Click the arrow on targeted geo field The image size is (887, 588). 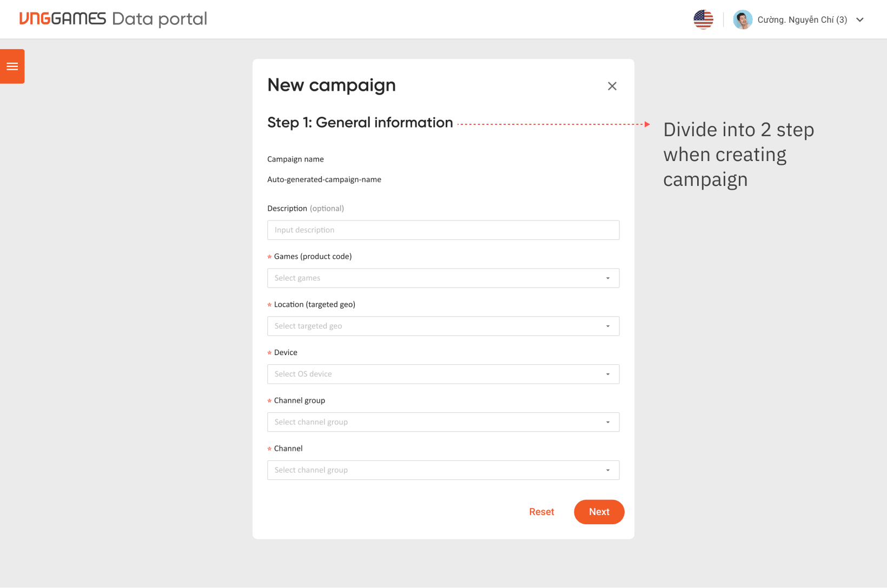(x=608, y=326)
